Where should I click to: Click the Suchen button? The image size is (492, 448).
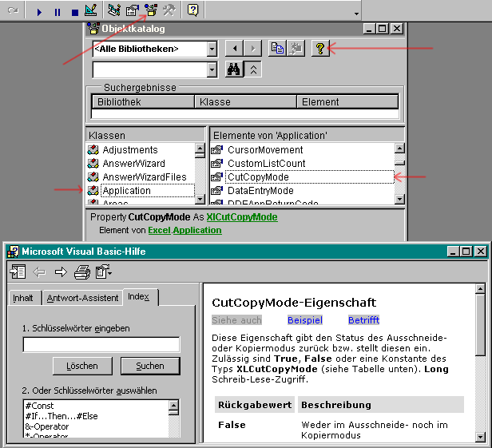pyautogui.click(x=150, y=366)
